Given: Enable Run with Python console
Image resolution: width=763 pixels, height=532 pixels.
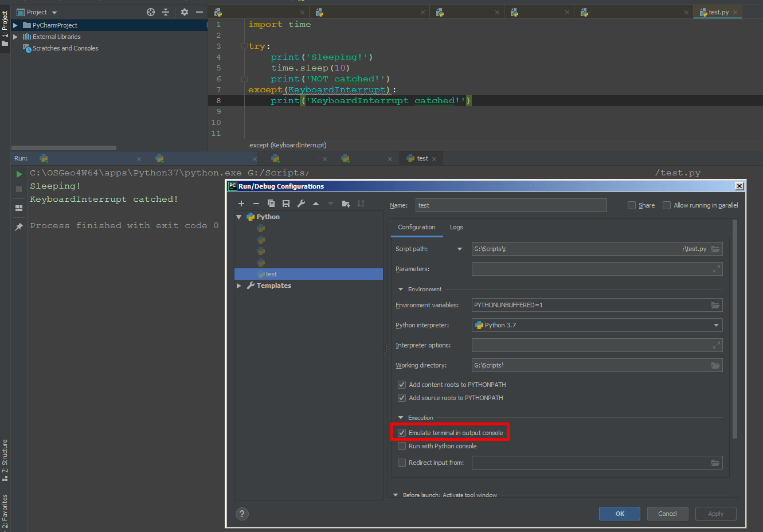Looking at the screenshot, I should [x=402, y=446].
